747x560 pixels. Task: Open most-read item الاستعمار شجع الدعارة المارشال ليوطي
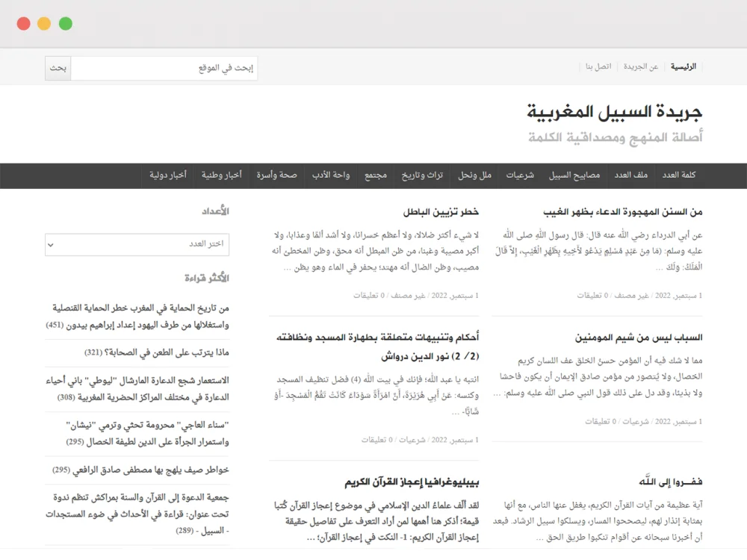pos(137,388)
